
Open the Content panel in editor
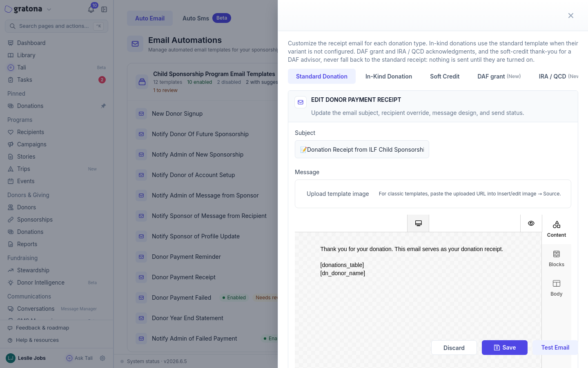(557, 229)
